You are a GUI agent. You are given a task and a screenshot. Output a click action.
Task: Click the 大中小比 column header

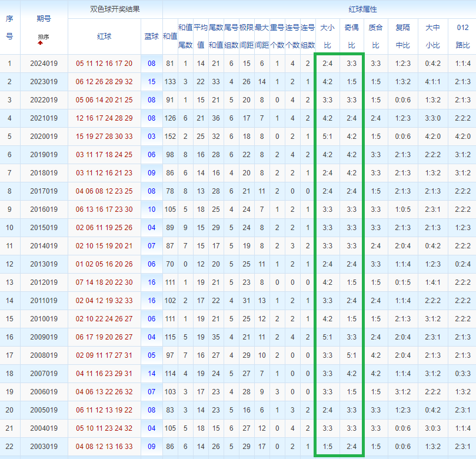[433, 36]
